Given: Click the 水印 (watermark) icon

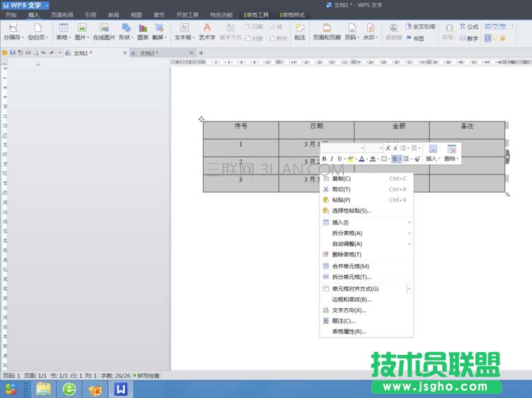Looking at the screenshot, I should (370, 28).
